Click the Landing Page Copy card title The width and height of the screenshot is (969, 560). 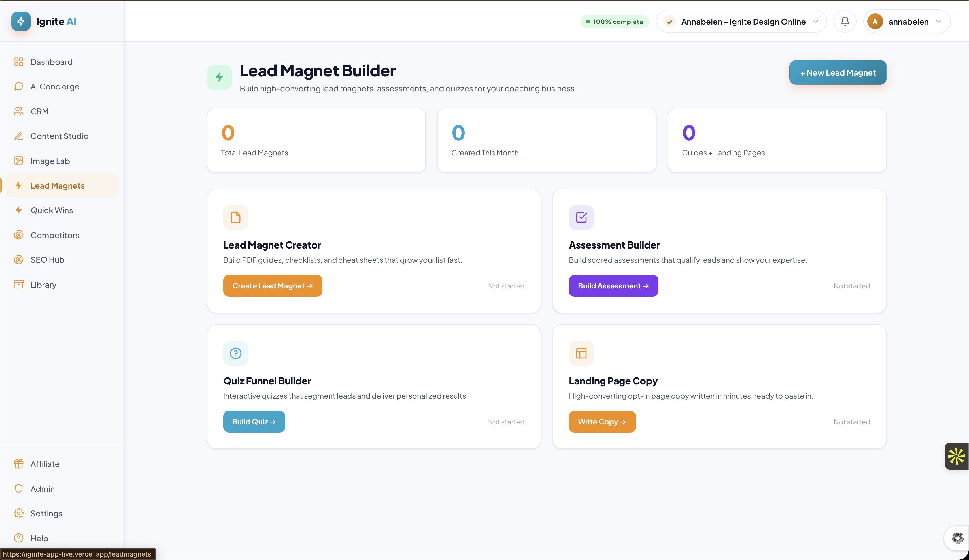click(613, 381)
